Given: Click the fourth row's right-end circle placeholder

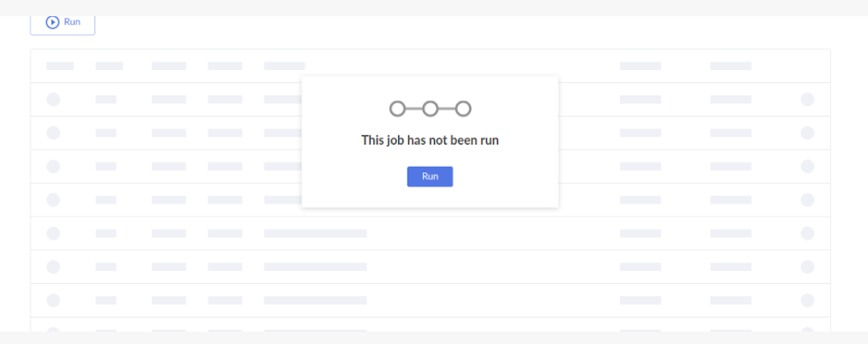Looking at the screenshot, I should pyautogui.click(x=807, y=200).
